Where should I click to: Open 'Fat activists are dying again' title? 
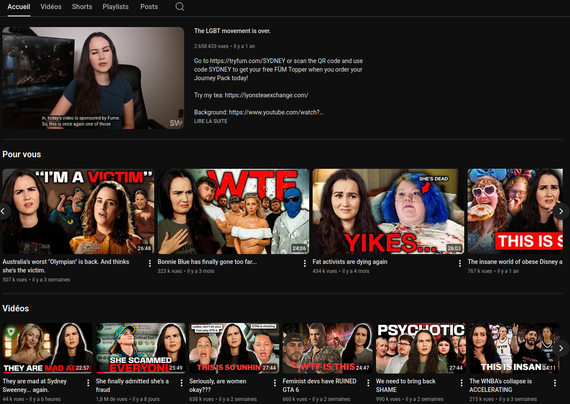(x=350, y=262)
